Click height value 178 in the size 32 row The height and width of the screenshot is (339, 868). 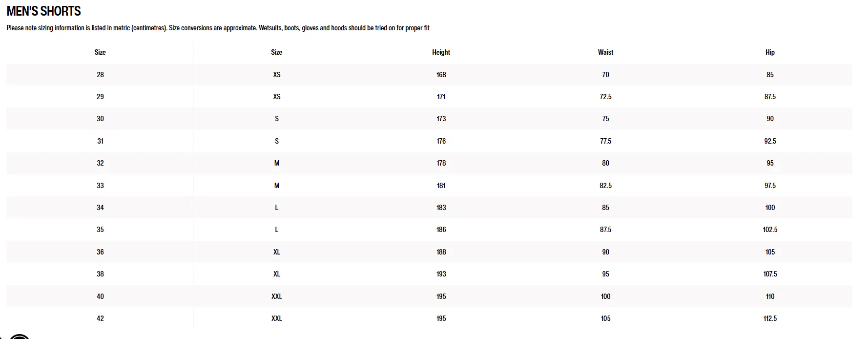click(441, 163)
